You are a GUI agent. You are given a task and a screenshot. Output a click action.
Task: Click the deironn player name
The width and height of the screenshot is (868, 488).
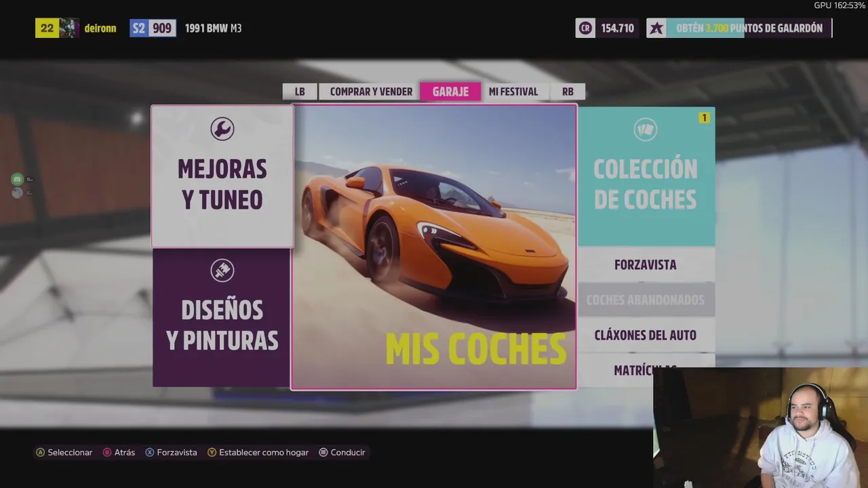(x=100, y=28)
